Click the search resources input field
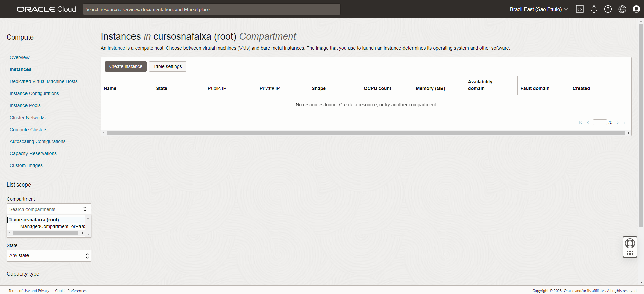This screenshot has height=294, width=644. (212, 9)
